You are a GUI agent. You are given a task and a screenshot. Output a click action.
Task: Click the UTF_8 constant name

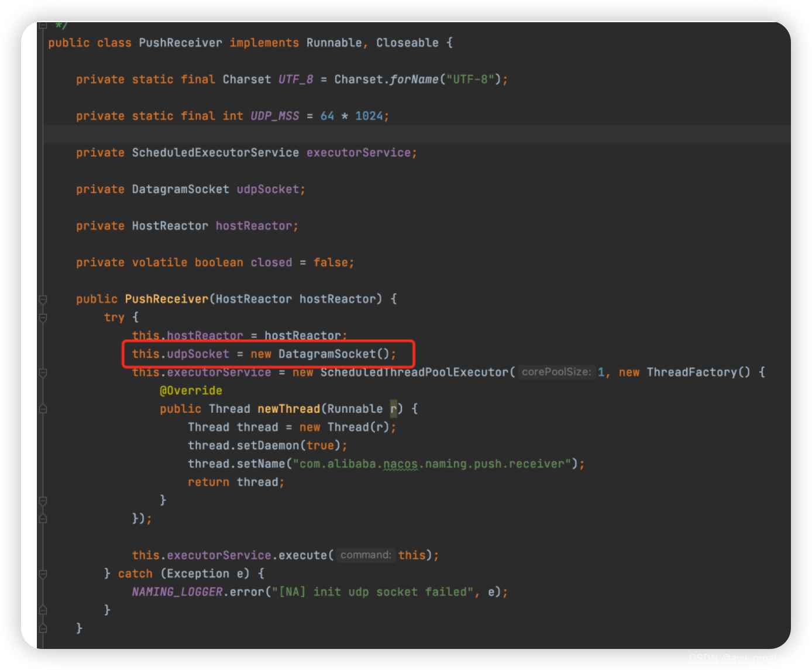(295, 80)
